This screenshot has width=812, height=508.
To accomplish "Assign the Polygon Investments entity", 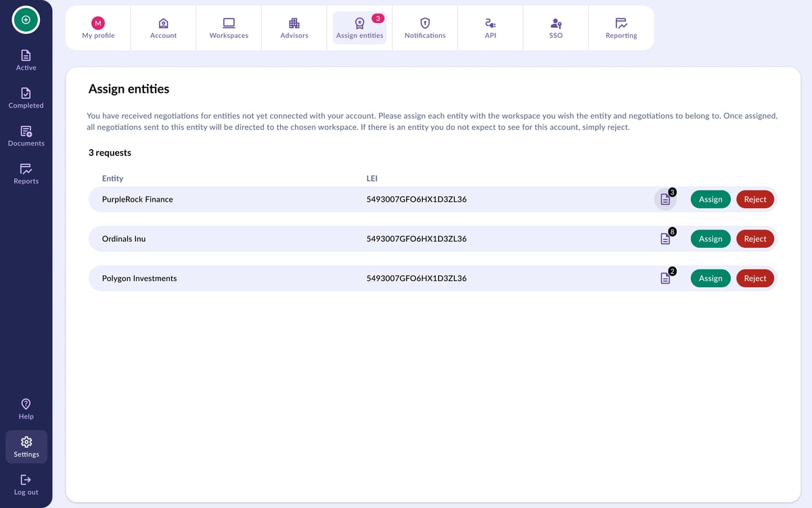I will (x=710, y=278).
